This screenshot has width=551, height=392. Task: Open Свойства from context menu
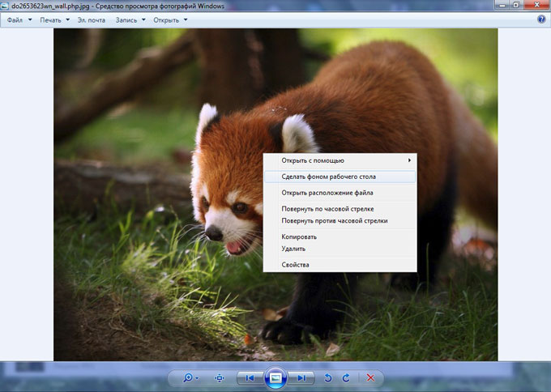[x=340, y=265]
